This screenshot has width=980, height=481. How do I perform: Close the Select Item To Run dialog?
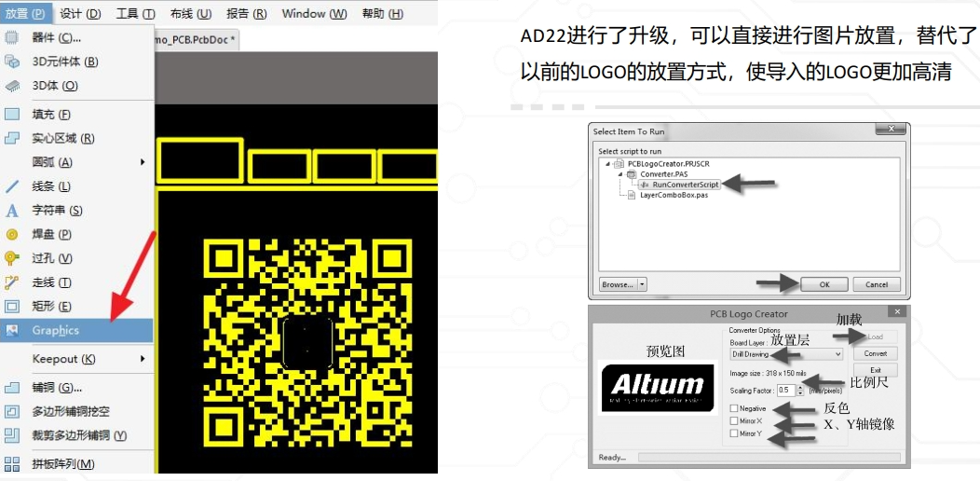point(890,130)
